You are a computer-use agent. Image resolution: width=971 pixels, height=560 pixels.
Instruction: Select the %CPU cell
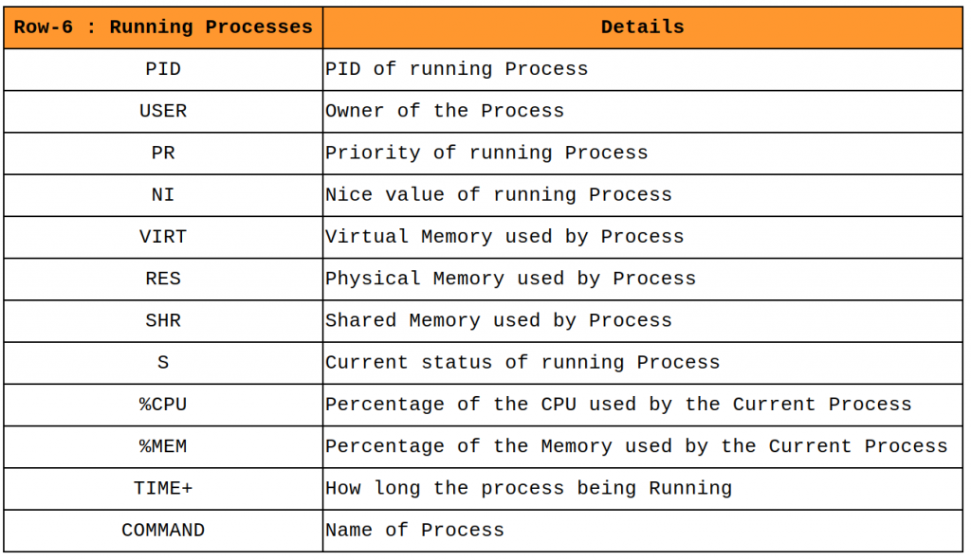163,404
